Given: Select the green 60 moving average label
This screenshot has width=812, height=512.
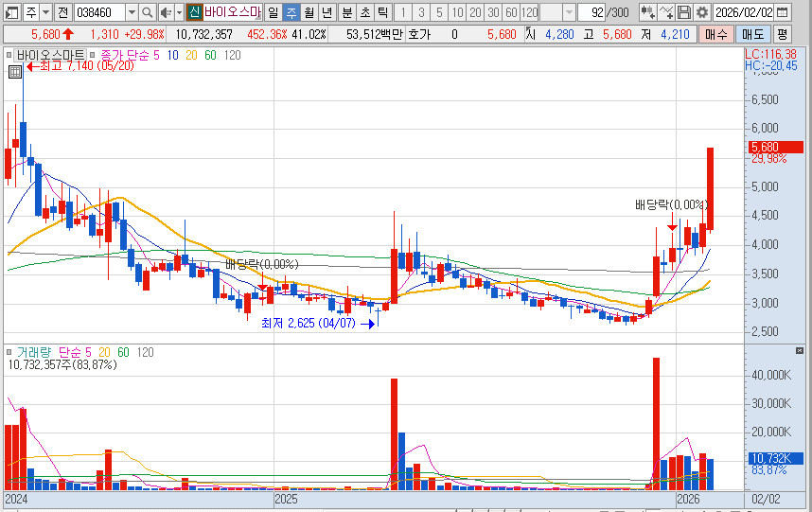Looking at the screenshot, I should tap(210, 55).
